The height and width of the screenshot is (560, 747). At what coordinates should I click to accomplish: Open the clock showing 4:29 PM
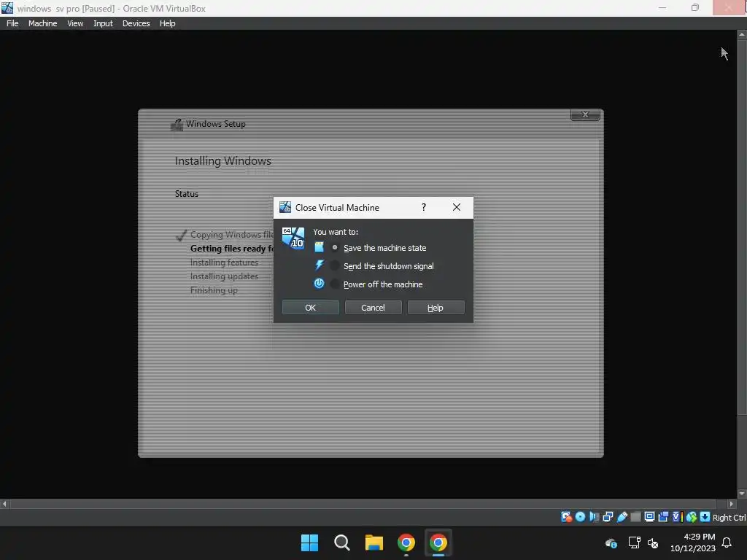(x=693, y=542)
